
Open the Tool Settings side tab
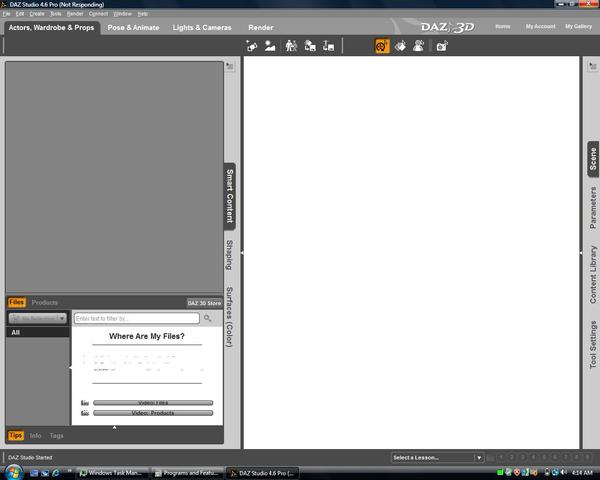[593, 344]
